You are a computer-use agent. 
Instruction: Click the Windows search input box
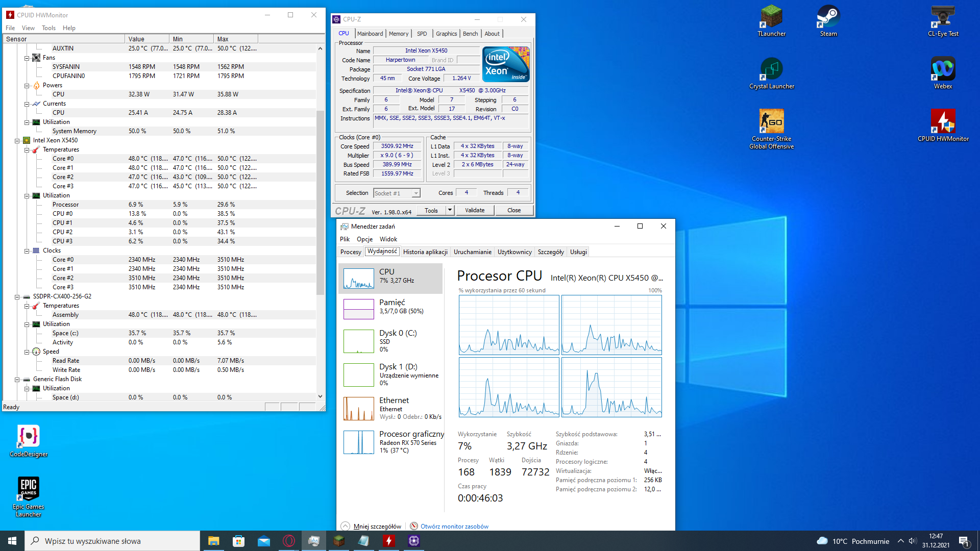click(112, 540)
